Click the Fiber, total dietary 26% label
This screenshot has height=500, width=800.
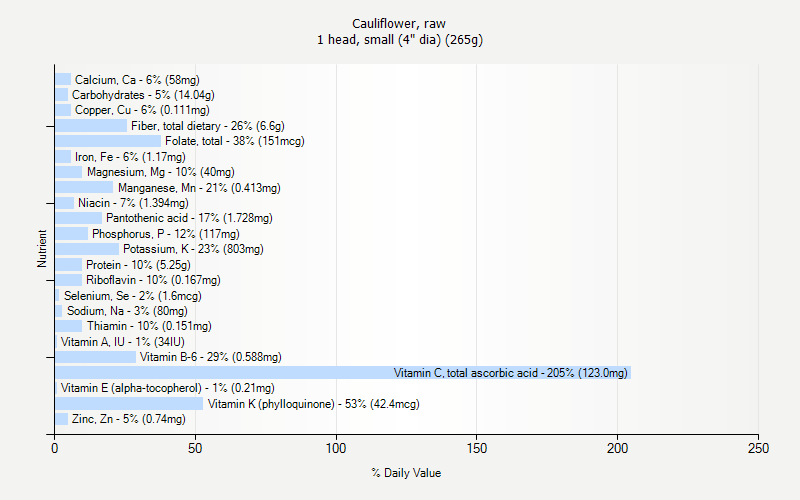click(208, 126)
